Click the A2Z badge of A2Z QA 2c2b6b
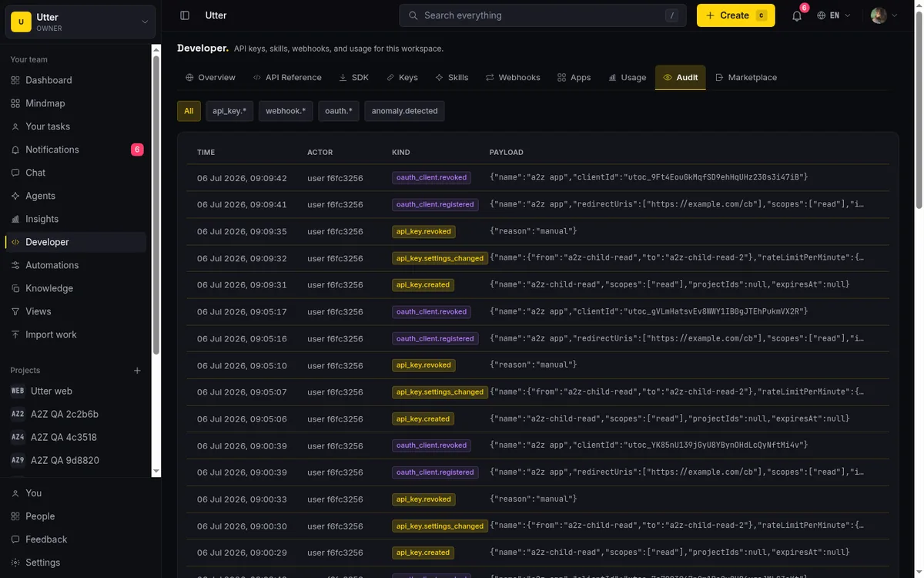This screenshot has height=578, width=924. (x=18, y=414)
